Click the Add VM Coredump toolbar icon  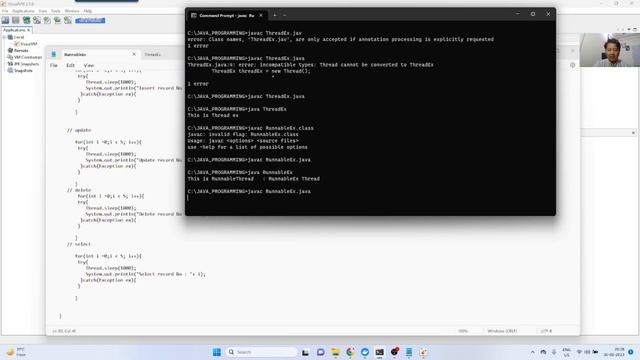pos(47,20)
